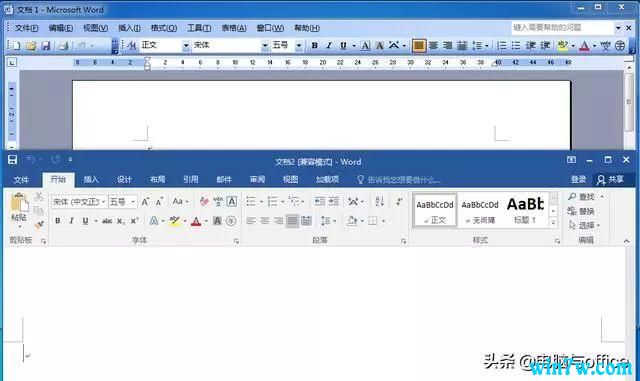Open 格式(O) menu in Word 2003

[x=164, y=28]
